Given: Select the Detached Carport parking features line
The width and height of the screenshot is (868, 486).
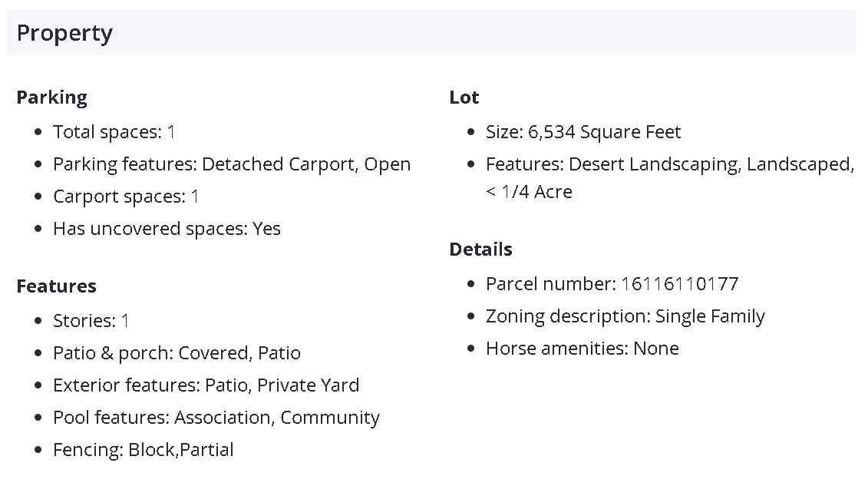Looking at the screenshot, I should (231, 164).
